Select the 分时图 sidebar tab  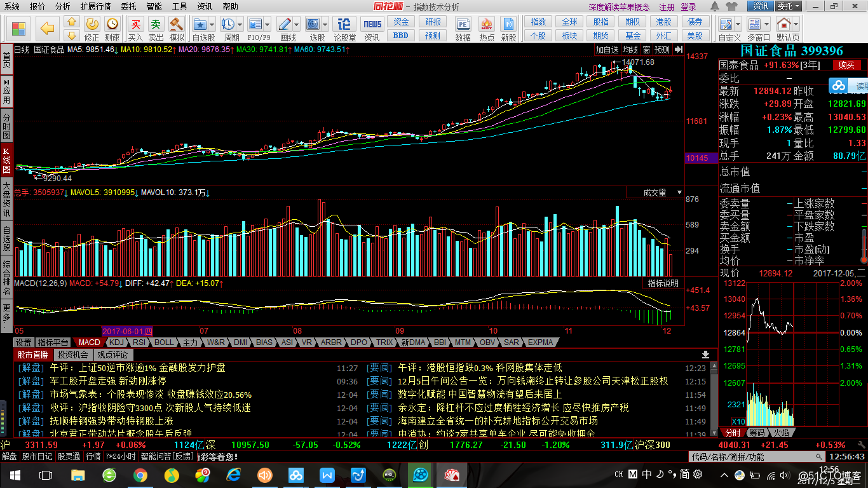tap(6, 126)
